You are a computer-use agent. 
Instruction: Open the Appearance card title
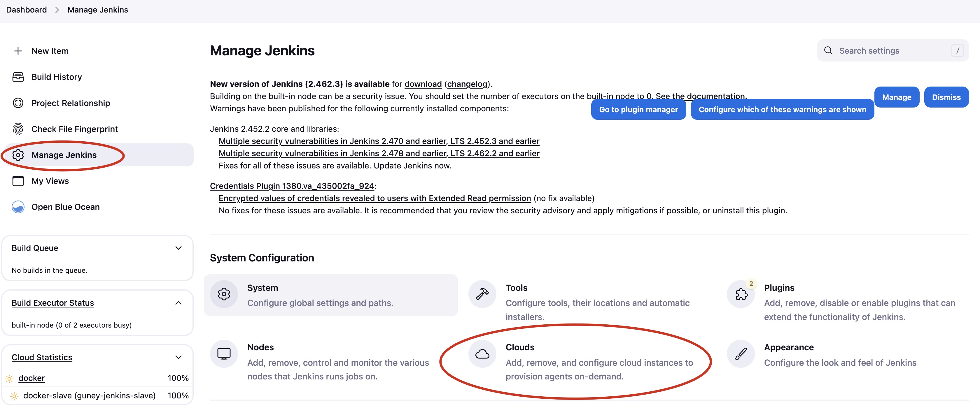pos(789,347)
